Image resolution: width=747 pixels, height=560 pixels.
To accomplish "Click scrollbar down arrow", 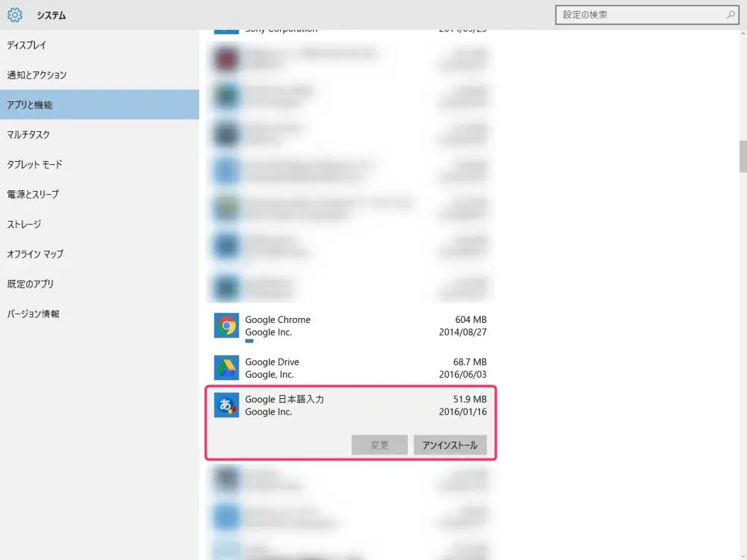I will [743, 556].
